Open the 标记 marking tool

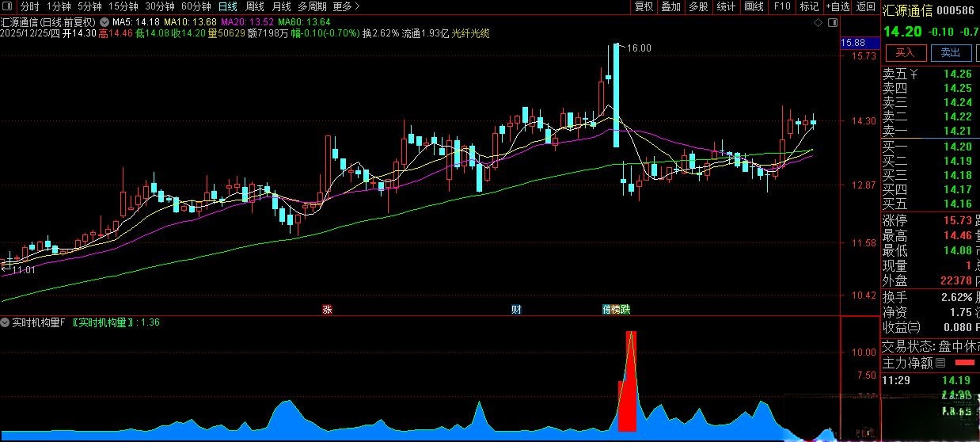pyautogui.click(x=809, y=6)
